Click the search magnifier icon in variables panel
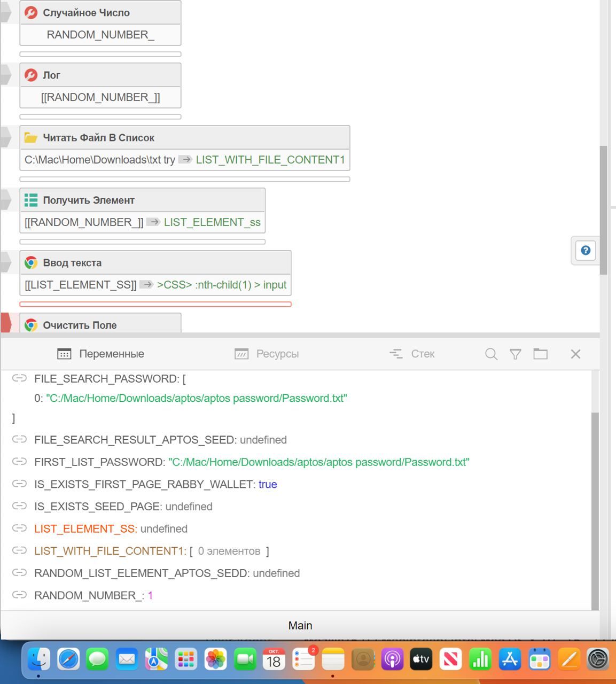Viewport: 616px width, 684px height. tap(491, 354)
